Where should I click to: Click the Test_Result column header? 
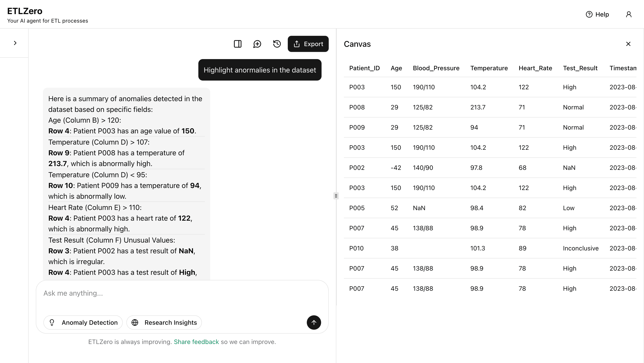point(580,68)
